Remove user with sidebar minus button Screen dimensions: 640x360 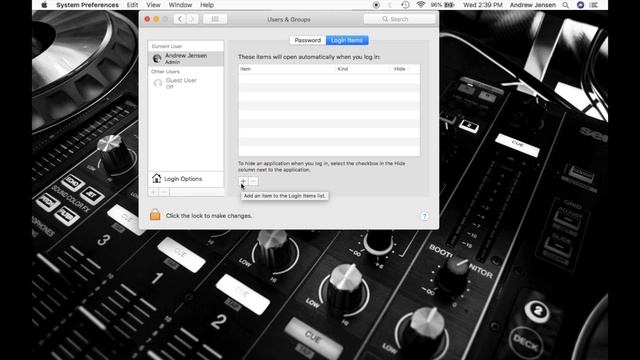pos(164,192)
